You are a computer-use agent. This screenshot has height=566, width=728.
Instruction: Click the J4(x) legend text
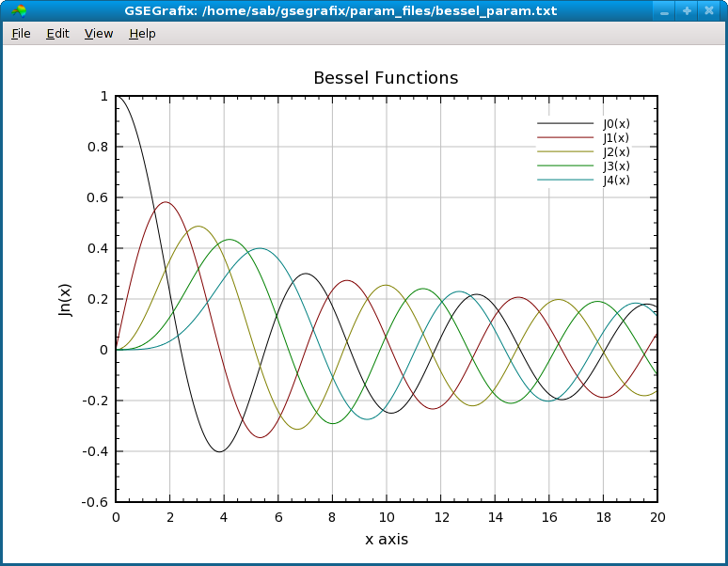[616, 180]
